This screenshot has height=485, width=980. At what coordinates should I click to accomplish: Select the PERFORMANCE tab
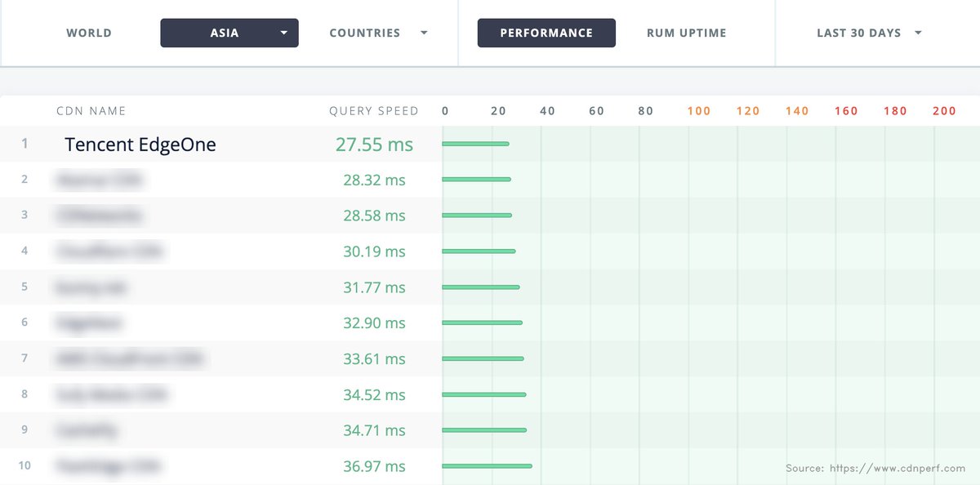tap(546, 33)
